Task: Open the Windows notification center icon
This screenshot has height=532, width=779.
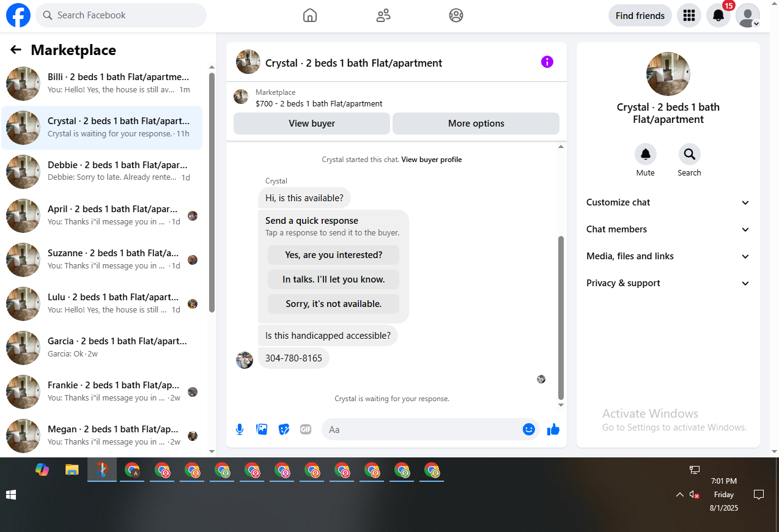Action: 759,495
